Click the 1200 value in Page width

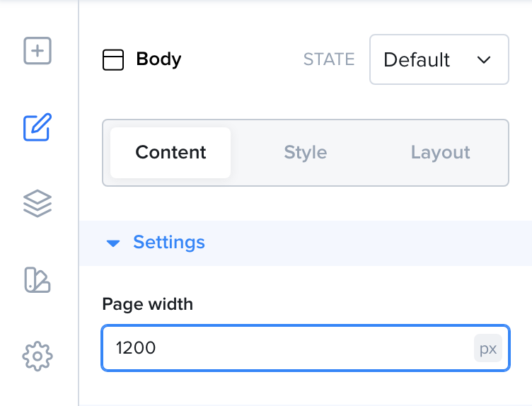[x=136, y=348]
